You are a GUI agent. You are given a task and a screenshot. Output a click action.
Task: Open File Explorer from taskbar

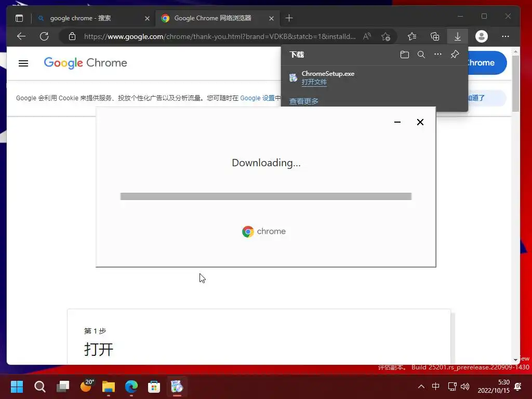click(x=109, y=387)
